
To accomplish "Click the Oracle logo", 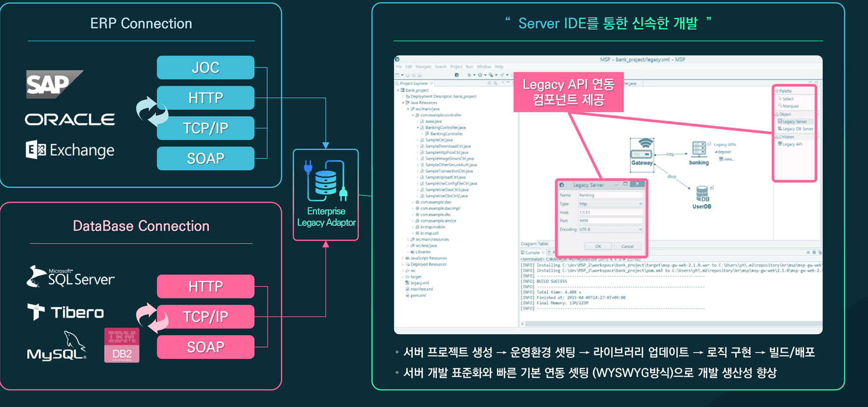I will pos(70,119).
